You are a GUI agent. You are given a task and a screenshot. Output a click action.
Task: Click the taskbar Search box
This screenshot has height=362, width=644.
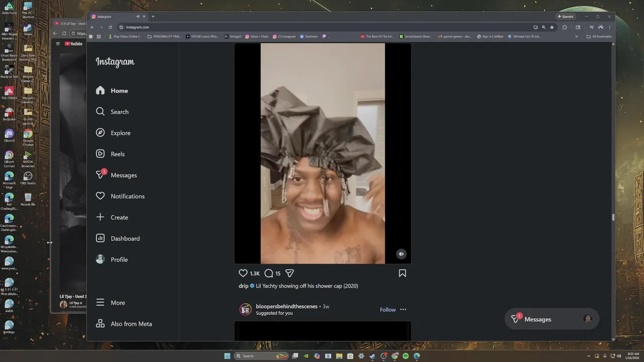click(262, 356)
